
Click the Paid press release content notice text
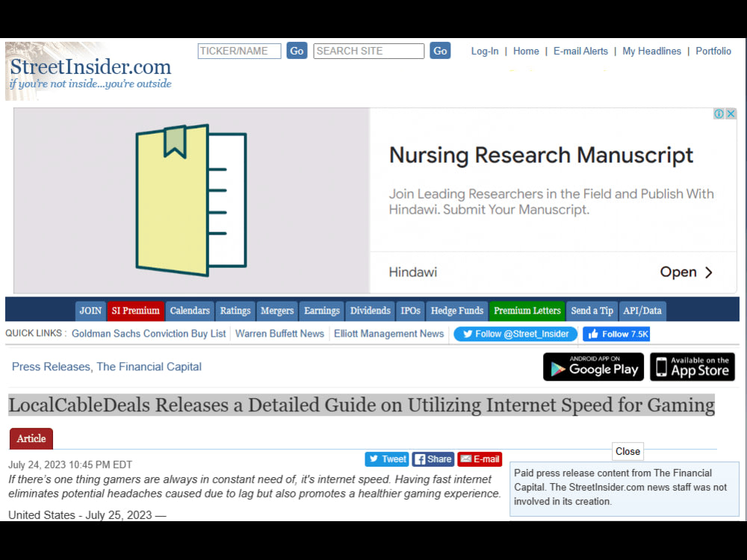(x=620, y=487)
